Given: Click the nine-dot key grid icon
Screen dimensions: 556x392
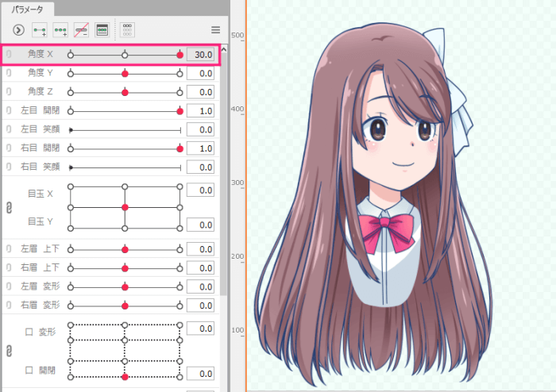Looking at the screenshot, I should [x=127, y=30].
